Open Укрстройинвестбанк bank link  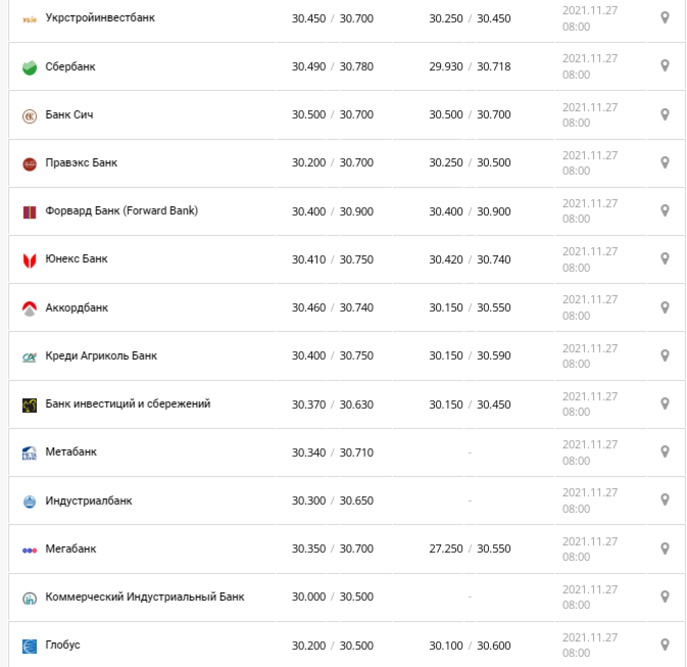tap(100, 18)
